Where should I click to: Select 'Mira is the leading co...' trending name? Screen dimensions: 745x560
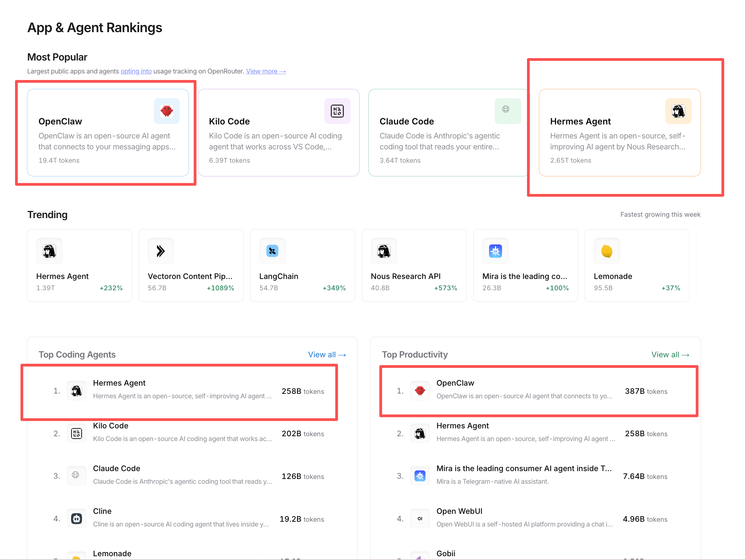pyautogui.click(x=525, y=276)
